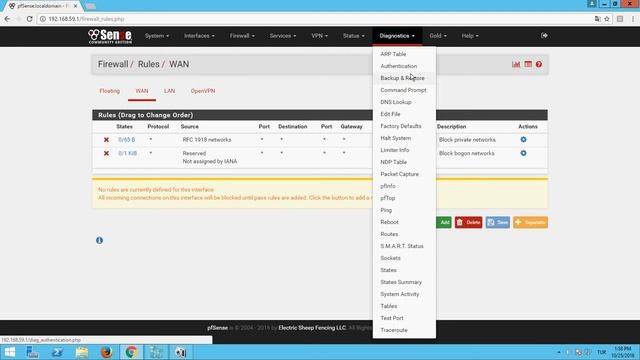Select the WAN tab
The image size is (640, 360).
142,91
